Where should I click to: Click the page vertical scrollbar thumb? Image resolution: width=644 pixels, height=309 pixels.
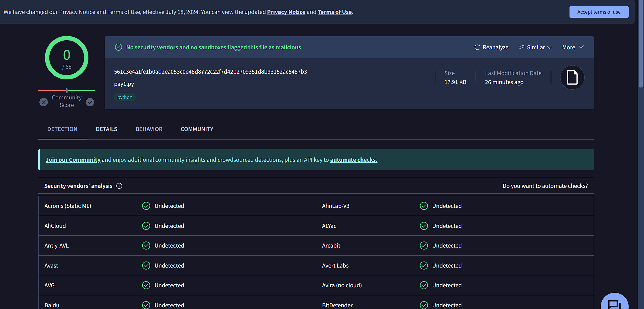tap(641, 43)
